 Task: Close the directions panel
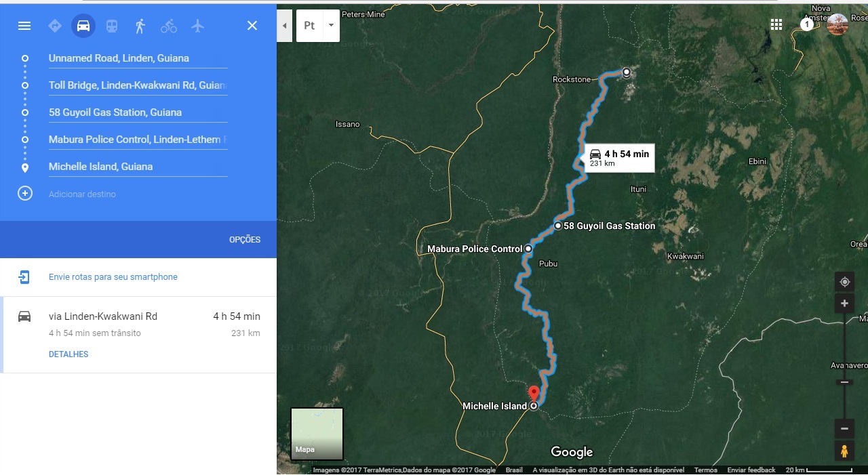(x=252, y=26)
